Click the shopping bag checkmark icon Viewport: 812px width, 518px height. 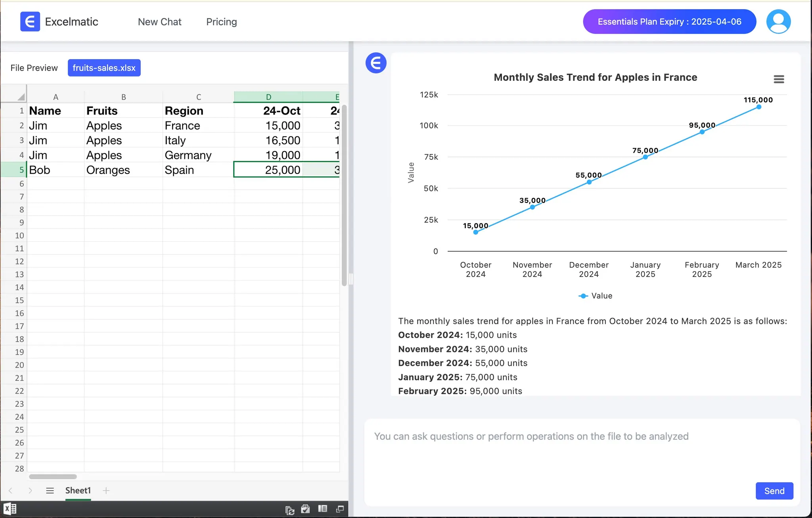click(305, 509)
